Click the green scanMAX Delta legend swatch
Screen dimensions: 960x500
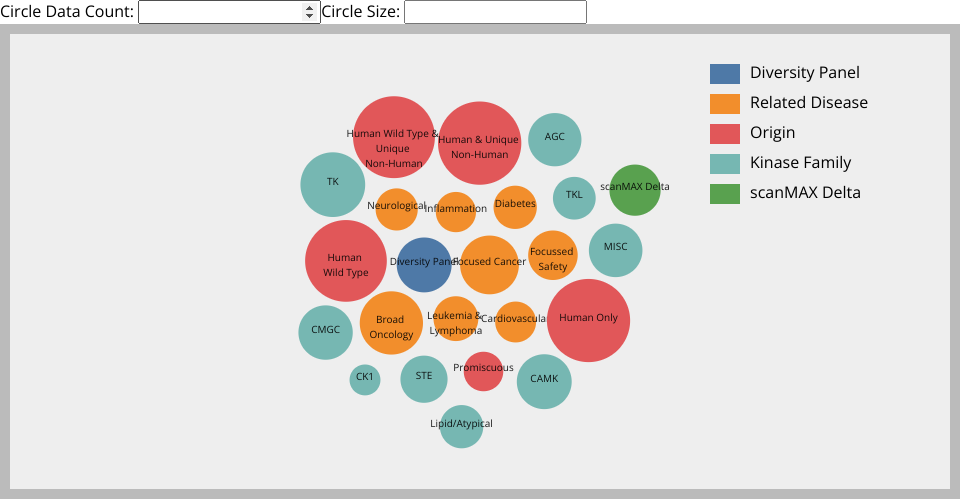pos(725,193)
